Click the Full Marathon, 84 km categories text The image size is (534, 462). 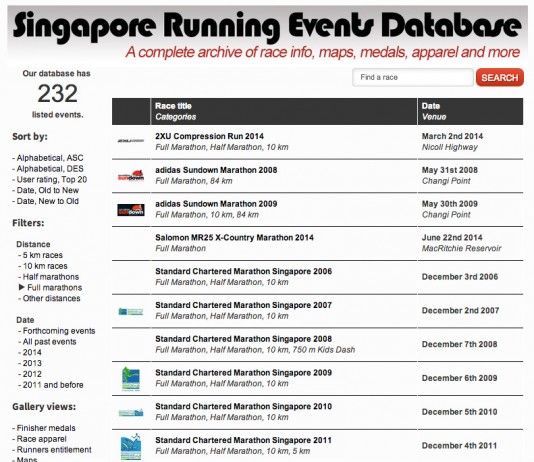[x=194, y=181]
